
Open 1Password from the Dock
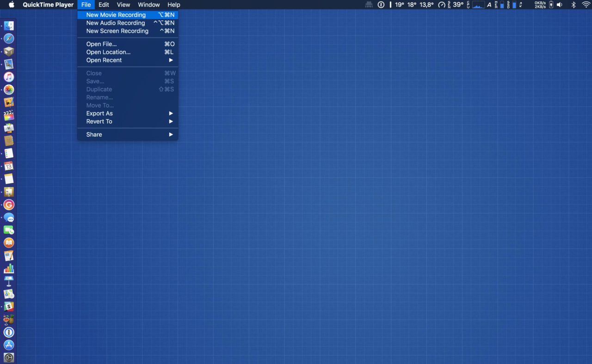(9, 332)
